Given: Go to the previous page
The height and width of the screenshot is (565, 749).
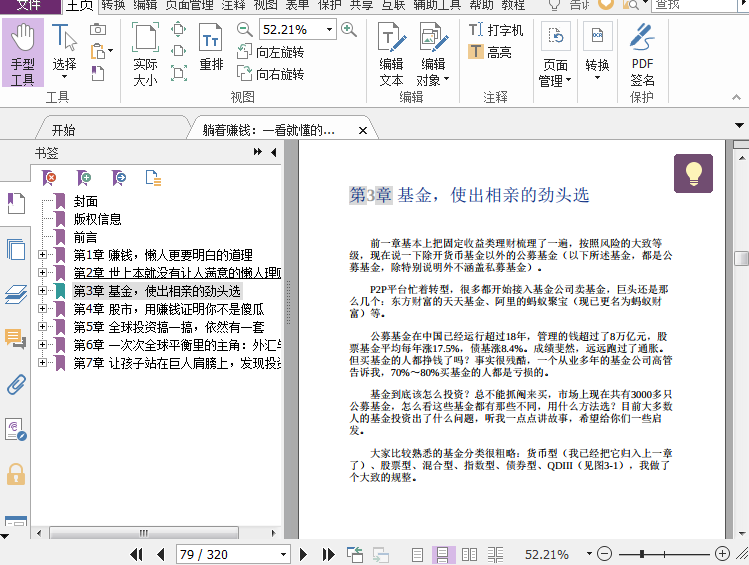Looking at the screenshot, I should (x=161, y=554).
